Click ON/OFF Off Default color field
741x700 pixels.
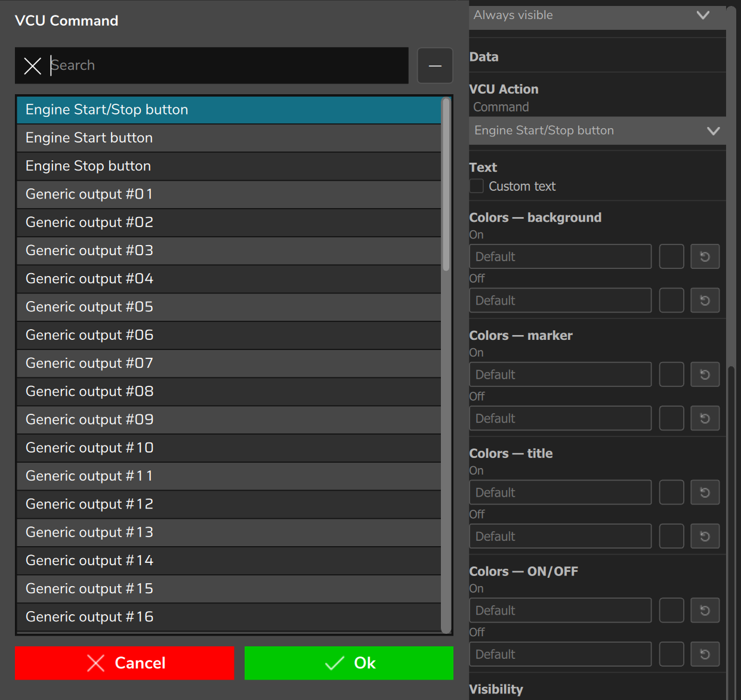click(560, 655)
